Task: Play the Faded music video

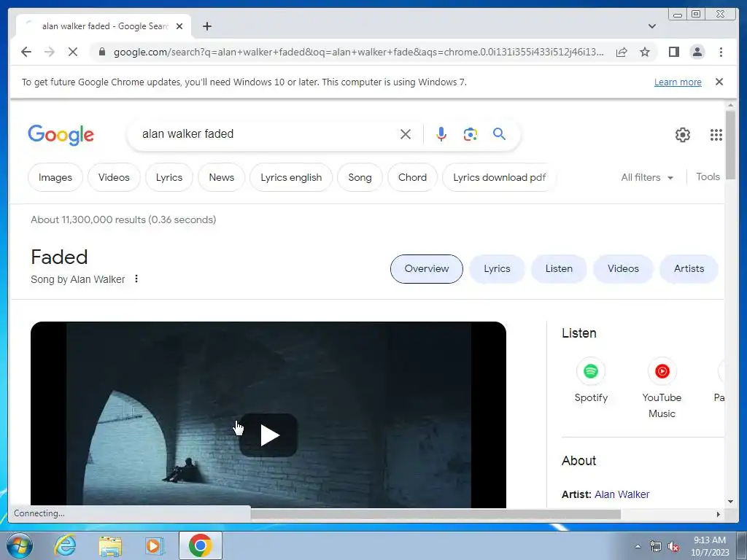Action: pyautogui.click(x=268, y=435)
